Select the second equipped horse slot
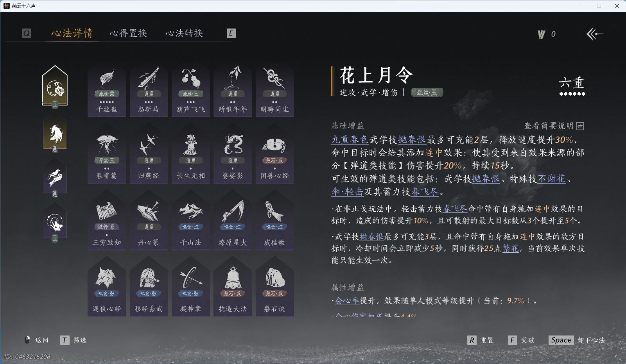Viewport: 626px width, 364px height. tap(55, 133)
